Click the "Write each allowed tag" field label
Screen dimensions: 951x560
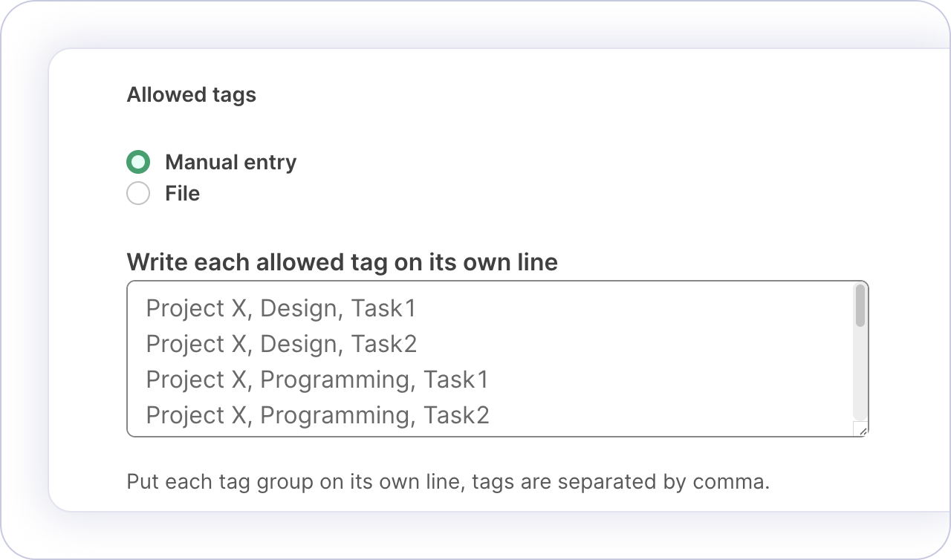coord(342,262)
